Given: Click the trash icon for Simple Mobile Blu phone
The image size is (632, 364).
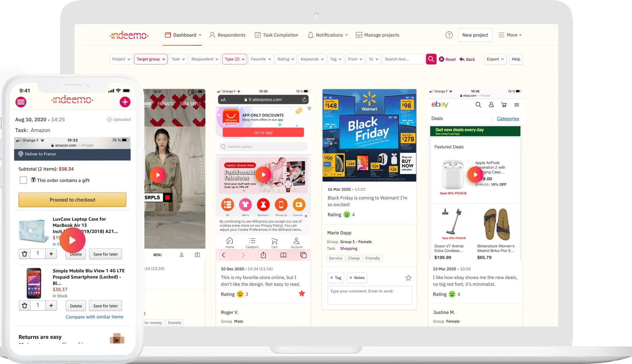Looking at the screenshot, I should [x=25, y=306].
